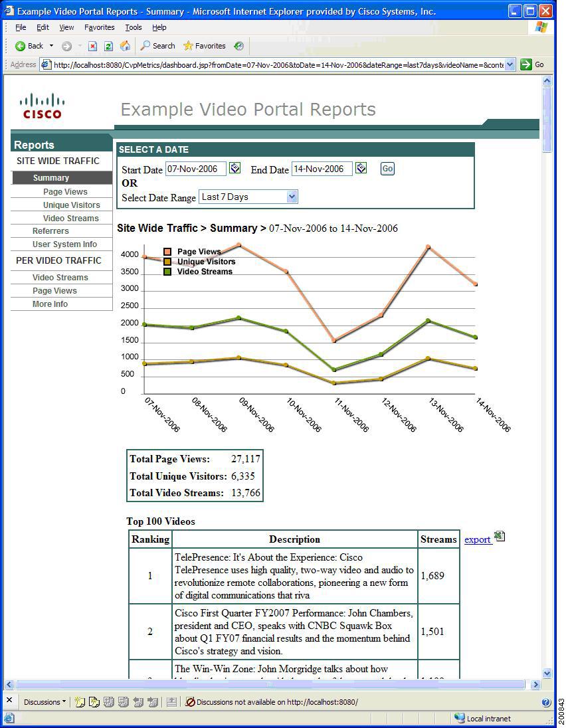Open the calendar picker beside Start Date
This screenshot has width=566, height=728.
234,168
